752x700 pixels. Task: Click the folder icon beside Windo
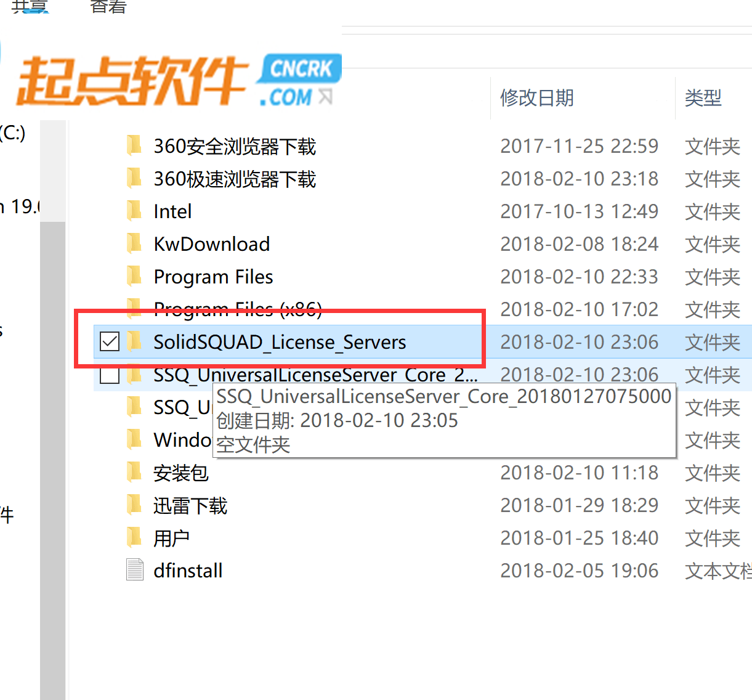click(134, 440)
